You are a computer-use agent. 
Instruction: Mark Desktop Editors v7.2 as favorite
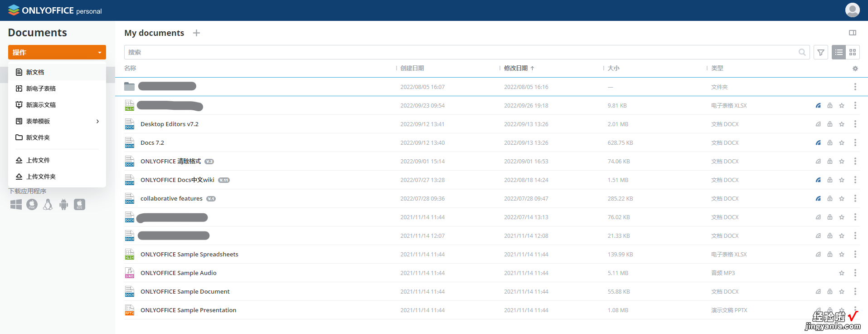(842, 124)
